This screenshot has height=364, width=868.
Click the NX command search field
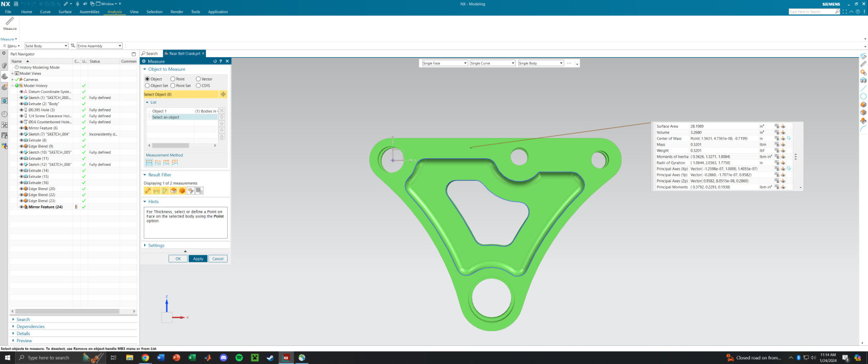(x=814, y=11)
